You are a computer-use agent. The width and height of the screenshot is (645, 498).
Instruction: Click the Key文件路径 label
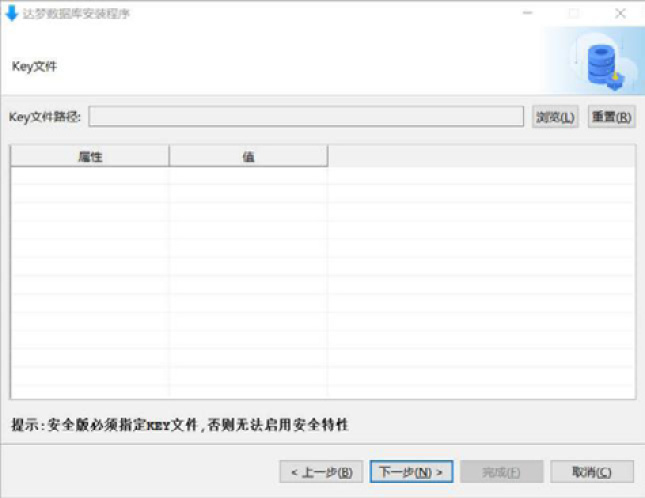coord(45,117)
